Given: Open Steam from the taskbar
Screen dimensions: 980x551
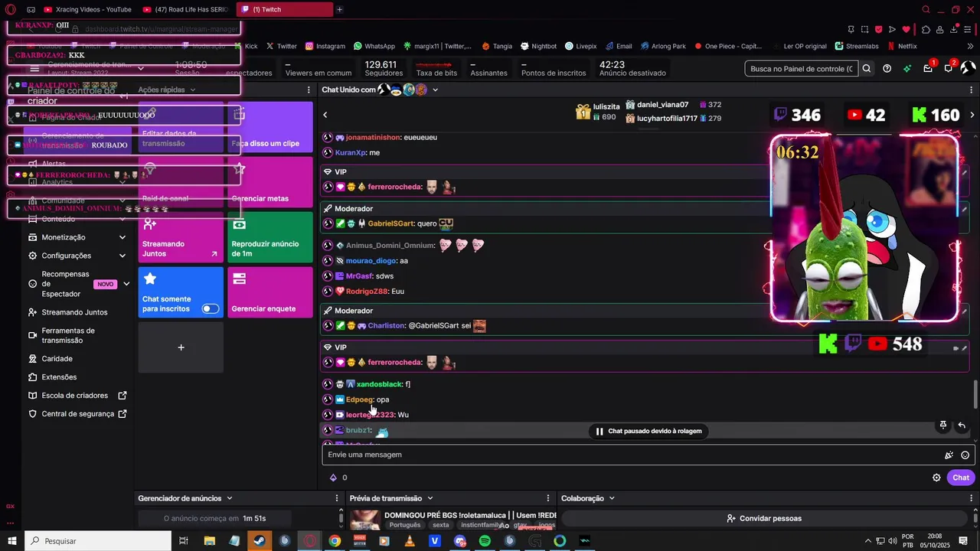Looking at the screenshot, I should [x=260, y=541].
